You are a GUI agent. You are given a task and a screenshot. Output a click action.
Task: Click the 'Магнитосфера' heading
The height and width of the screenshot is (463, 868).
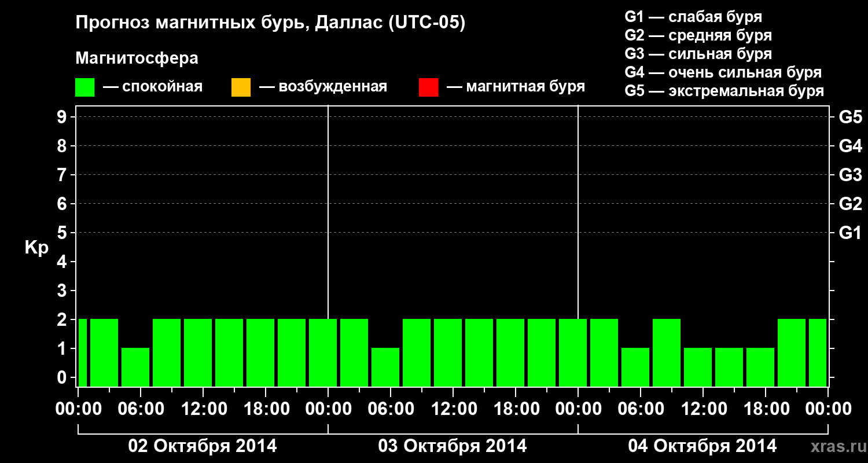click(x=137, y=58)
